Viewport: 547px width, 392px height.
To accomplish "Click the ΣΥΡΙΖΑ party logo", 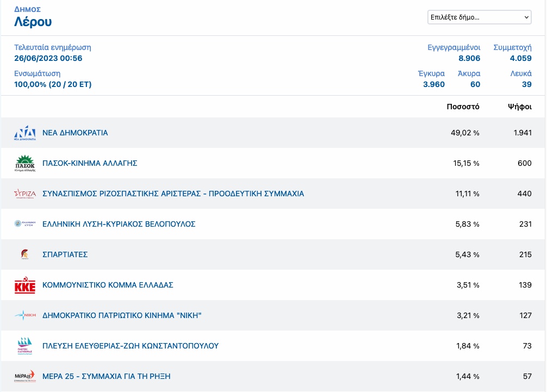I will (25, 194).
